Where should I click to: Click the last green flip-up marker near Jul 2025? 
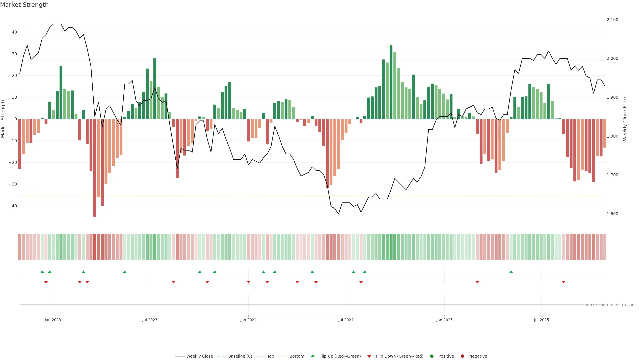tap(511, 272)
